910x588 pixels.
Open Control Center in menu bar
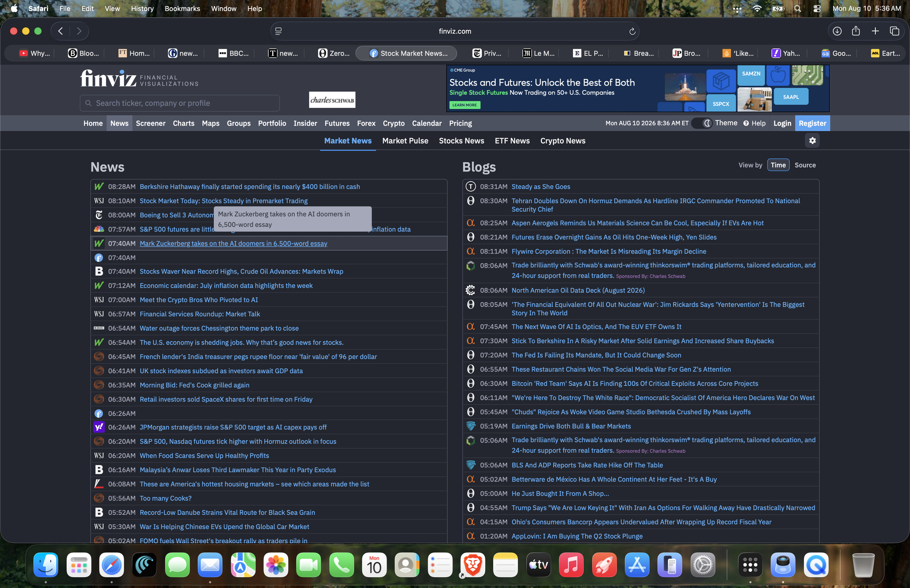[817, 8]
